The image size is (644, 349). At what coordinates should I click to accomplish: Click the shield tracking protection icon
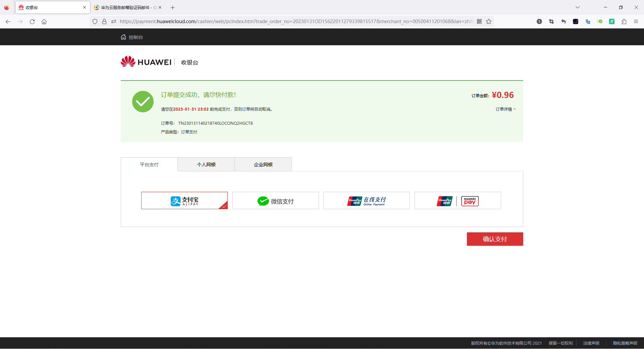pyautogui.click(x=95, y=21)
